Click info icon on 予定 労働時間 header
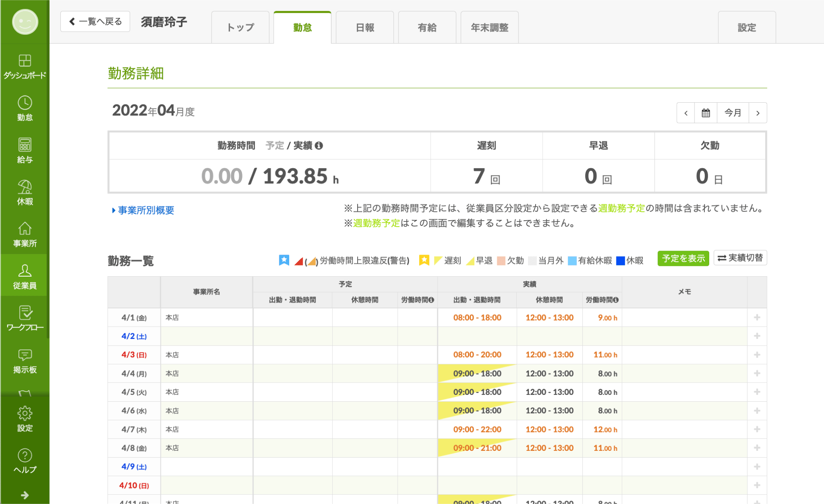The width and height of the screenshot is (824, 504). [x=431, y=300]
